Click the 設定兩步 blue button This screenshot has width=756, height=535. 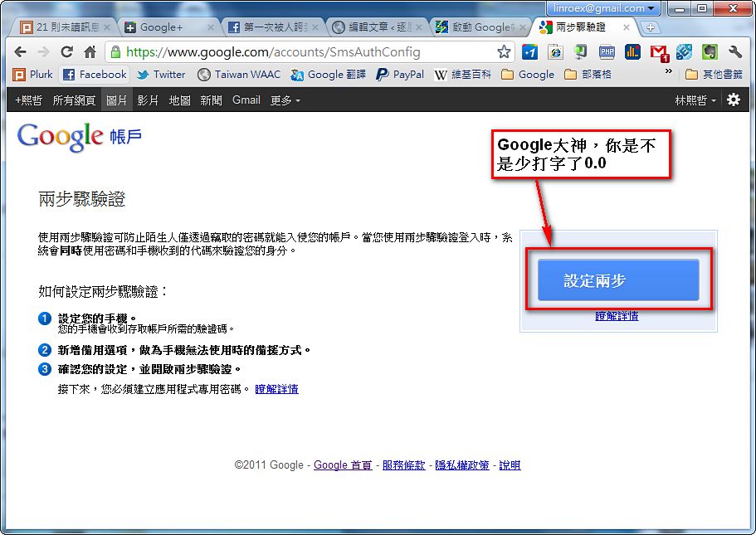coord(618,280)
